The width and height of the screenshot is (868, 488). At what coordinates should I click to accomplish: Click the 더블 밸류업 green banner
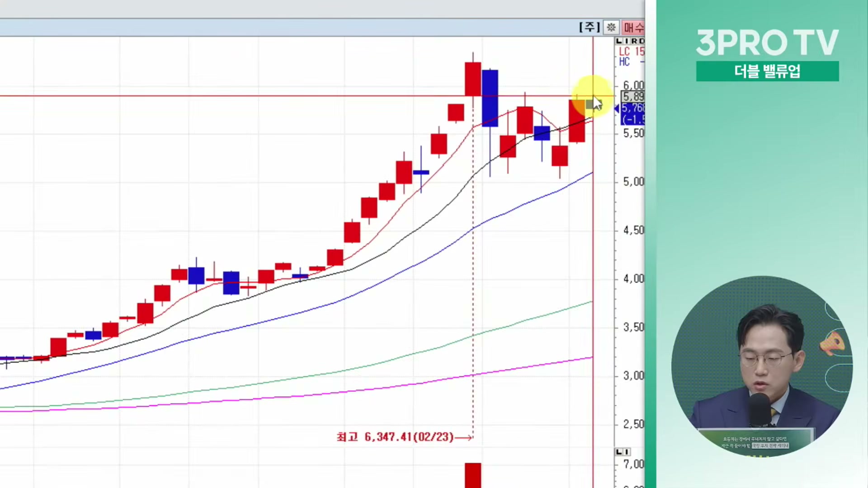(767, 71)
